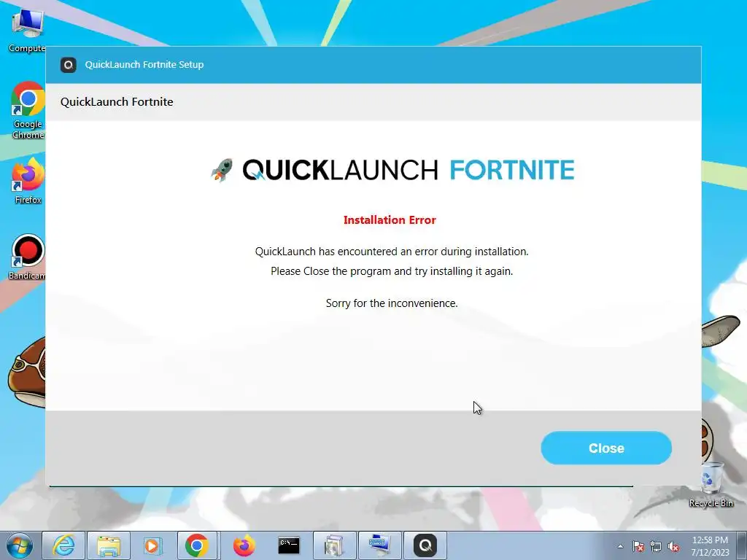
Task: Click the installer package icon in taskbar
Action: point(334,545)
